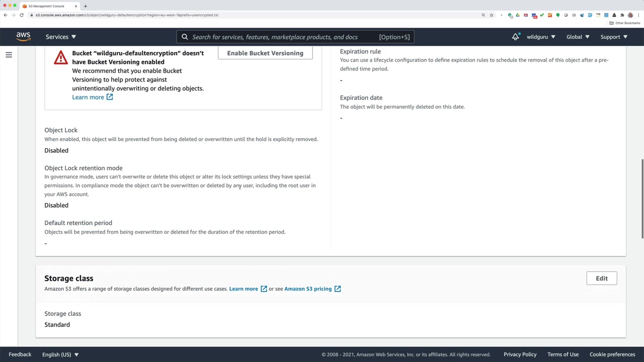
Task: Open the wildguru account dropdown
Action: click(541, 37)
